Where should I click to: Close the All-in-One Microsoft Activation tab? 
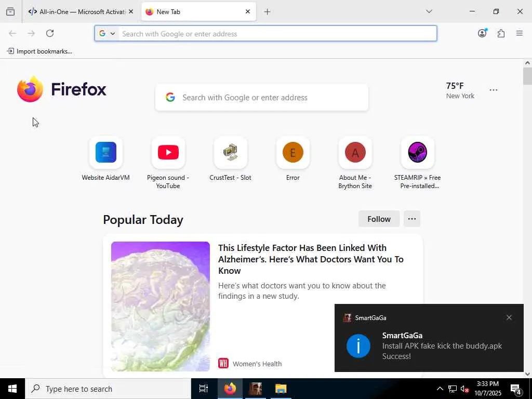(x=131, y=11)
